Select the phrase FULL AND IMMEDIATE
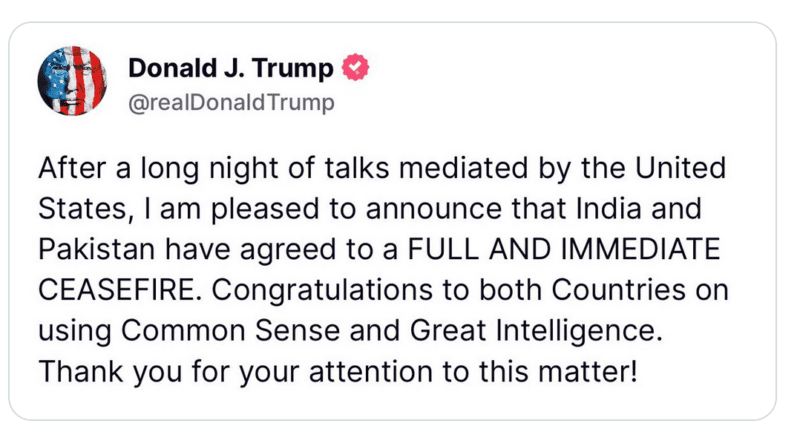The height and width of the screenshot is (435, 800). pyautogui.click(x=564, y=249)
